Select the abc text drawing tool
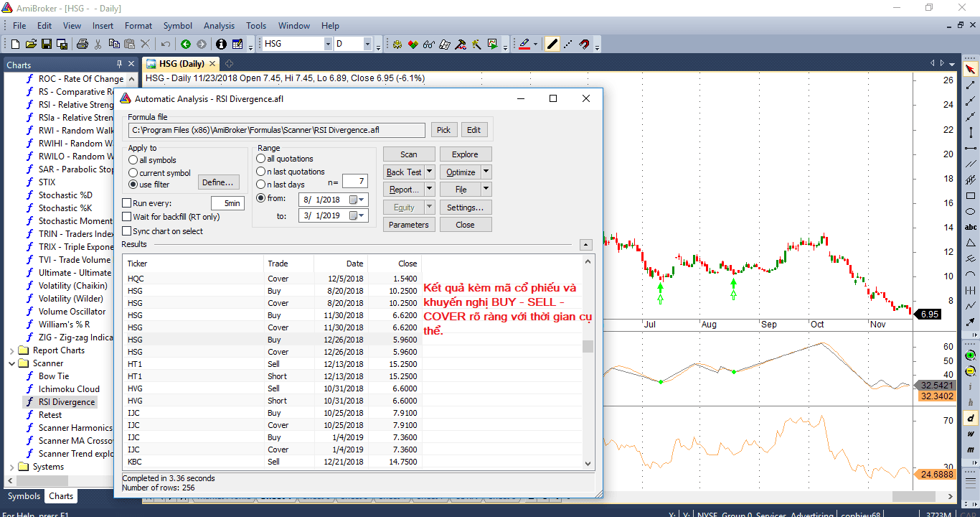Viewport: 980px width, 517px height. click(x=971, y=227)
